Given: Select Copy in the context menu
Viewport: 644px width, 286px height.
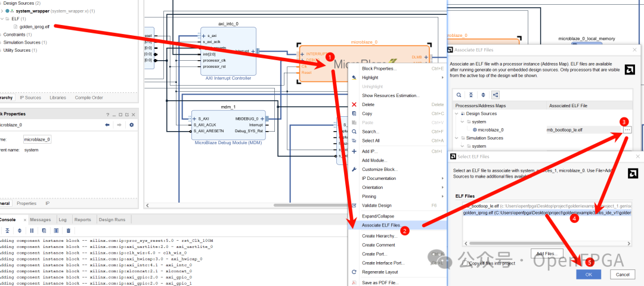Looking at the screenshot, I should click(x=397, y=114).
